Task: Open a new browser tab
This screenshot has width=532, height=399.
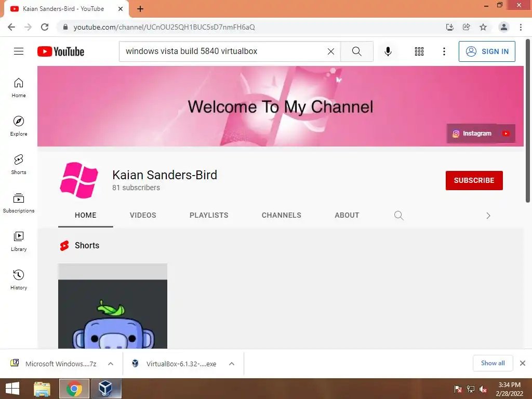Action: tap(140, 9)
